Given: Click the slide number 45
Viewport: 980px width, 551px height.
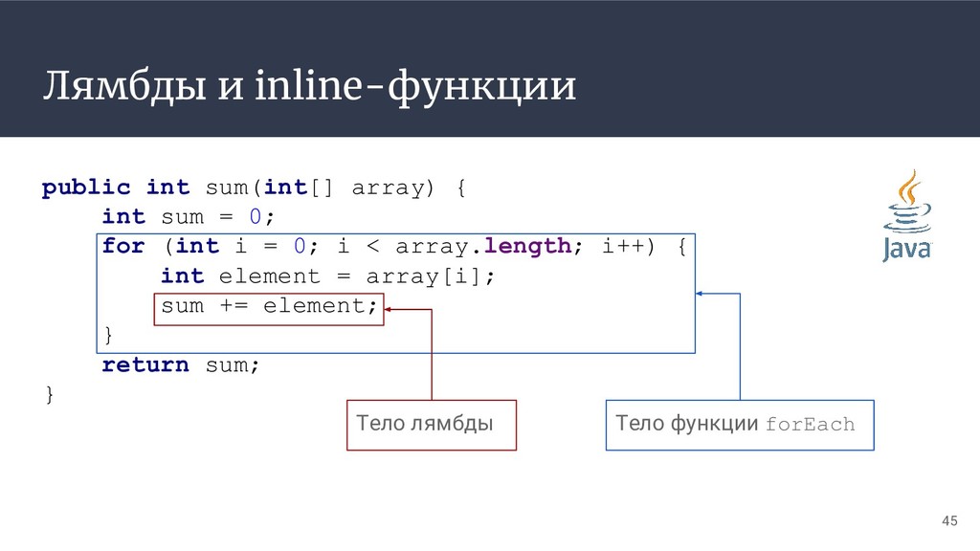Looking at the screenshot, I should 949,521.
